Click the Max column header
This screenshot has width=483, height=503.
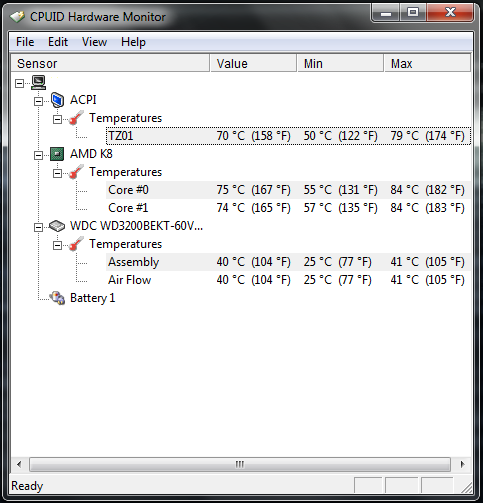pos(428,63)
